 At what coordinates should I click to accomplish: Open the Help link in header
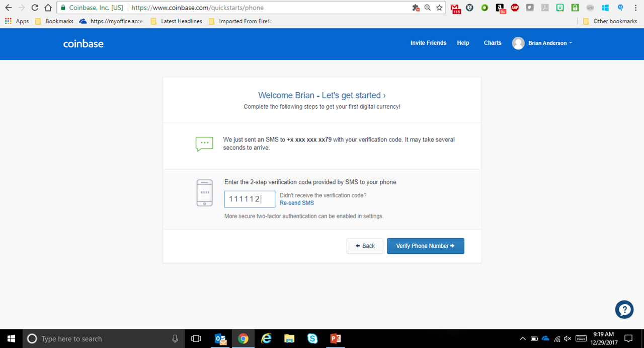click(x=463, y=43)
